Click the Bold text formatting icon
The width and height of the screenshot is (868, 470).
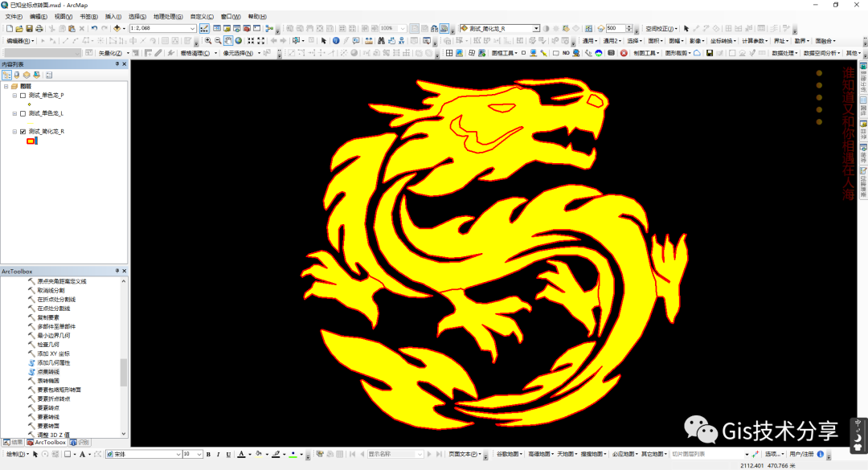[x=208, y=455]
